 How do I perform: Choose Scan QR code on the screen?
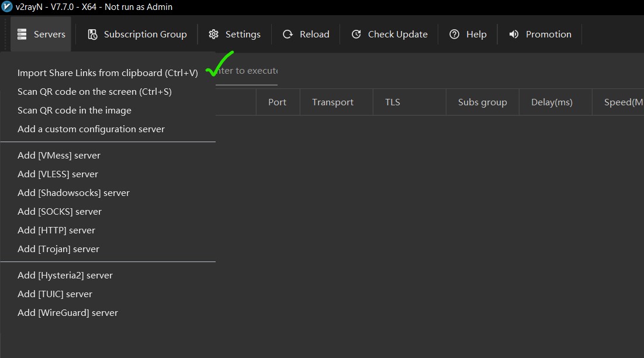94,92
